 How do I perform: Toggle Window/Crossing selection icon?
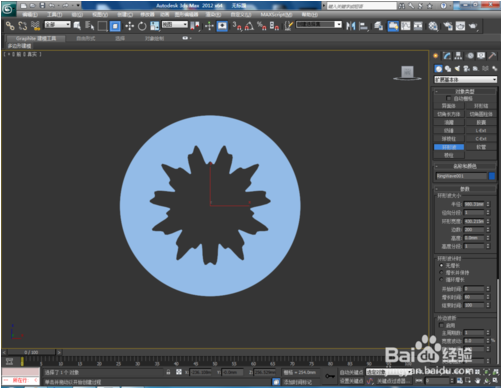coord(115,26)
